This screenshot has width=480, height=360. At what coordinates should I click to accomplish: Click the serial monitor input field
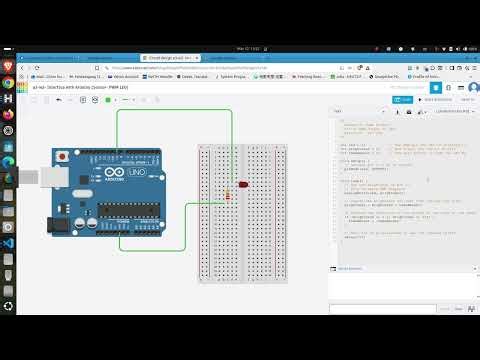(x=383, y=309)
